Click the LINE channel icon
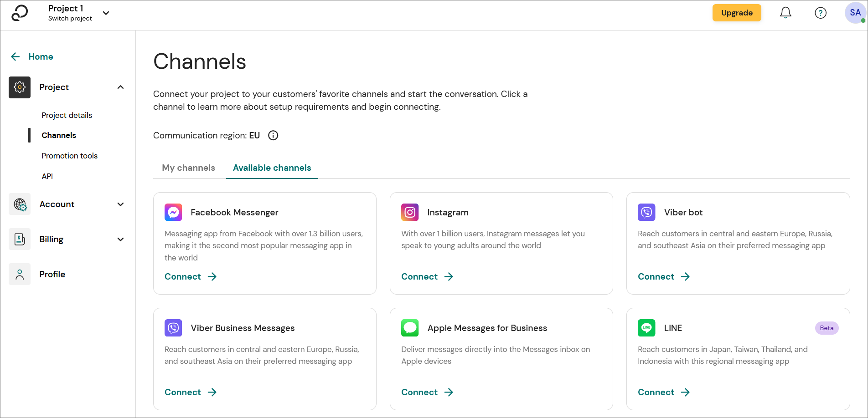This screenshot has height=418, width=868. (646, 328)
